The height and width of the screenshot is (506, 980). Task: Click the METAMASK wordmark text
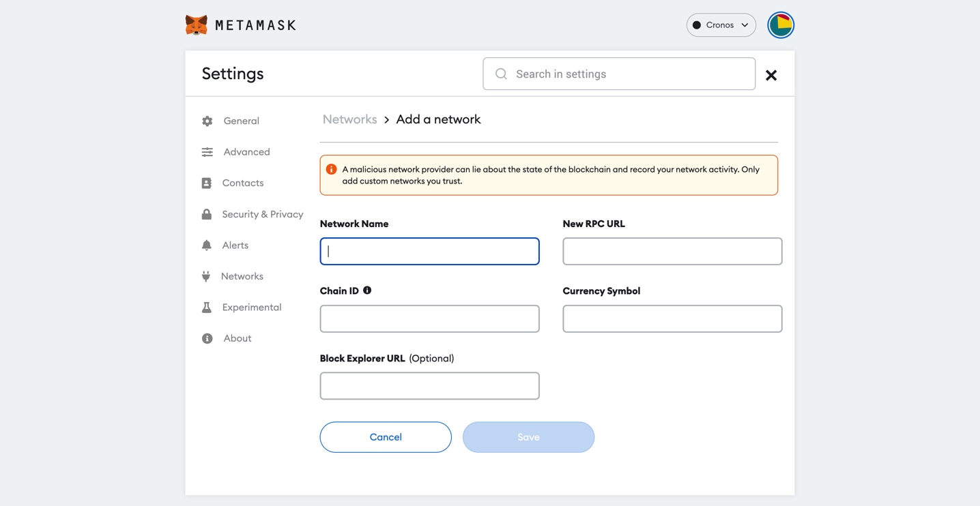pyautogui.click(x=256, y=25)
